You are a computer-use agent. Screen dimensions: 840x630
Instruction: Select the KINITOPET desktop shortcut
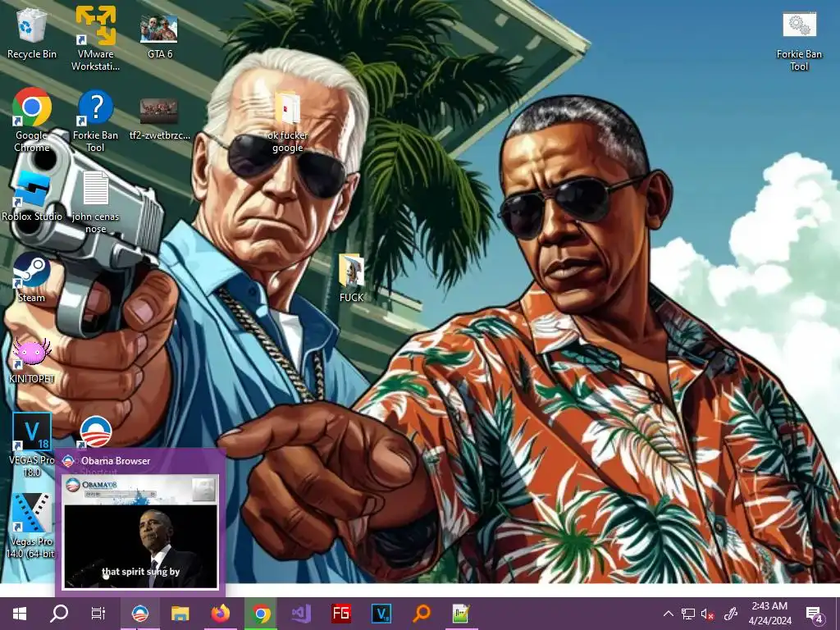(x=32, y=360)
